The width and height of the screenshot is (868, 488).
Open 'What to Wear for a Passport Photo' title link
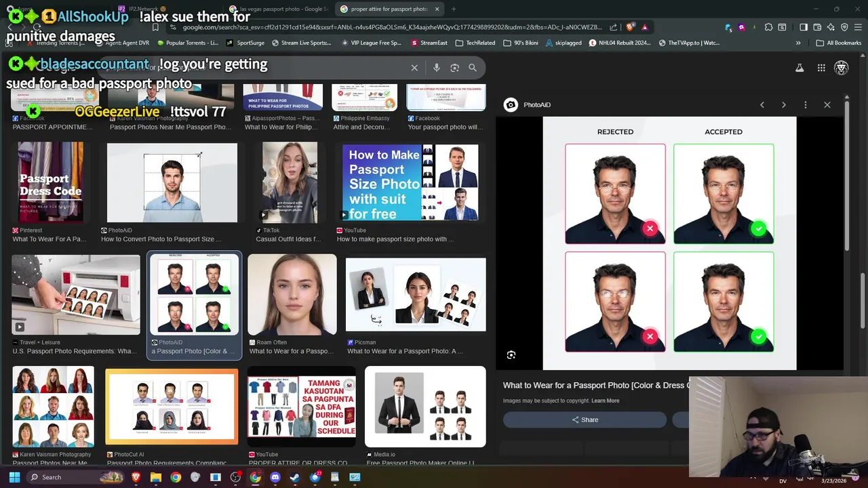point(595,385)
